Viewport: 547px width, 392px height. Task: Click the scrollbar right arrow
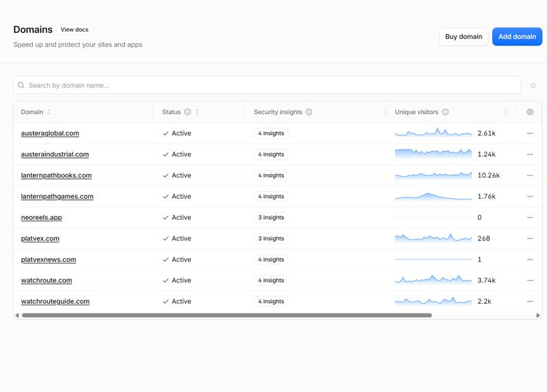(x=538, y=315)
